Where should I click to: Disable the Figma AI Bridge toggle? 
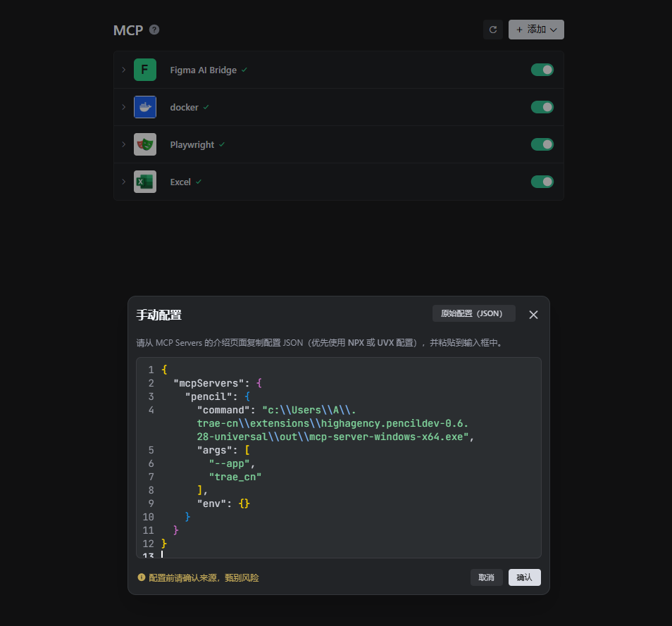[542, 70]
